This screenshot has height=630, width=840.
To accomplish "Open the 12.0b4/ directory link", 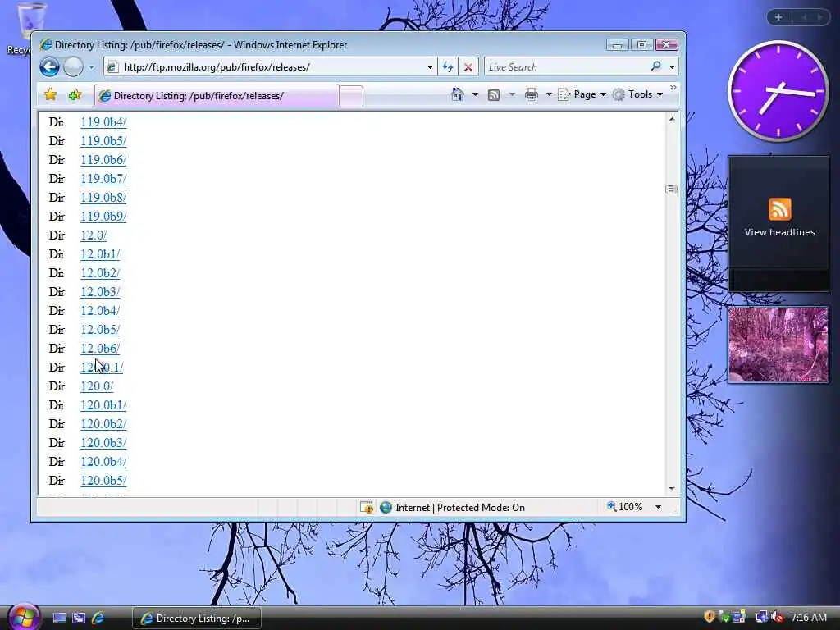I will 100,311.
